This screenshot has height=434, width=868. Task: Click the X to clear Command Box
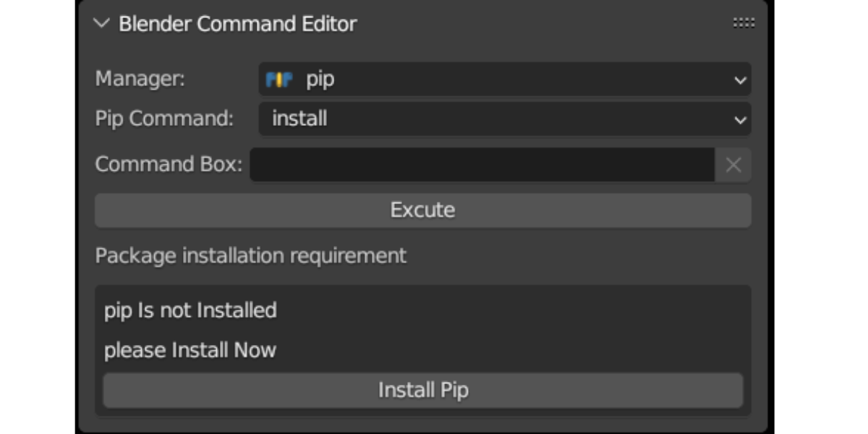click(x=733, y=165)
